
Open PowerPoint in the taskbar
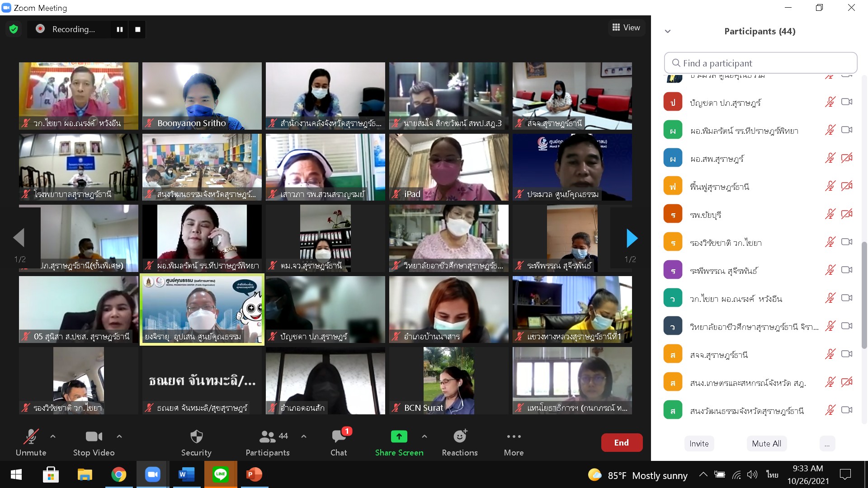254,474
